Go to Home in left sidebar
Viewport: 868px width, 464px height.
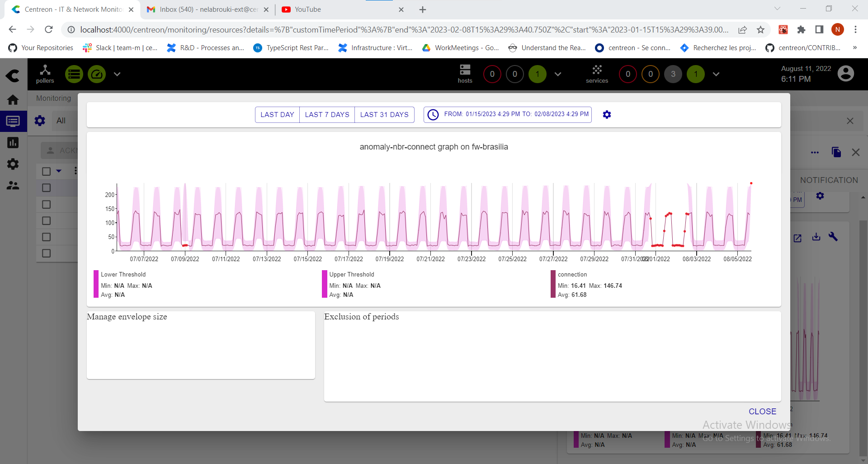[13, 99]
